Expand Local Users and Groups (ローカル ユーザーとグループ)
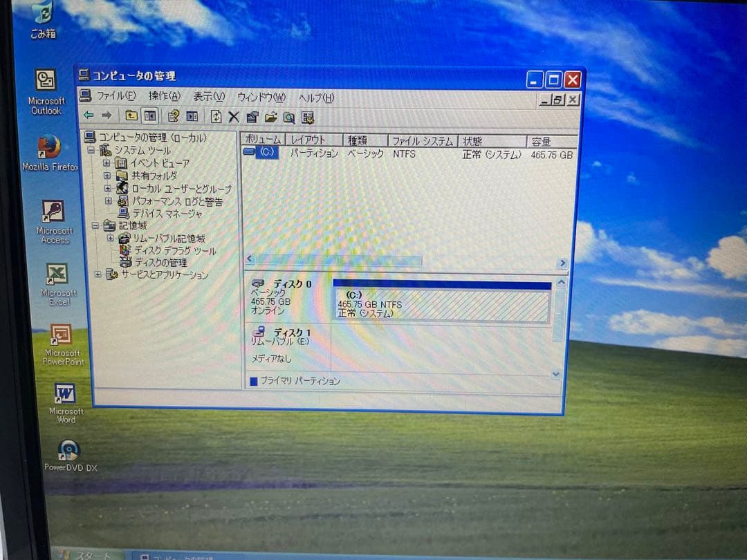The width and height of the screenshot is (747, 560). tap(107, 188)
